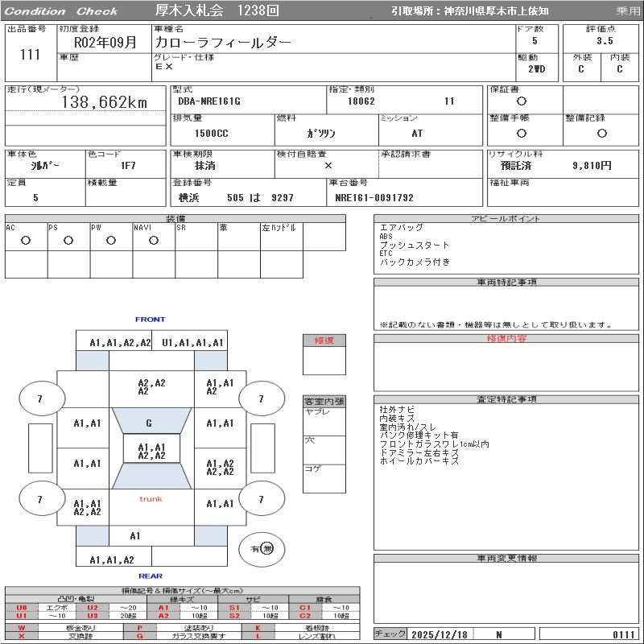
Task: Select check date 2025/12/18
Action: tap(439, 634)
